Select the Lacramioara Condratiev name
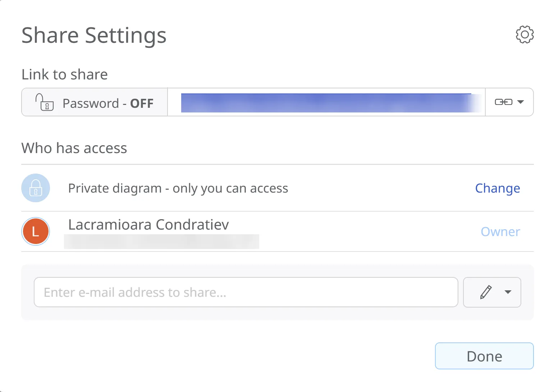Image resolution: width=554 pixels, height=392 pixels. pos(148,225)
